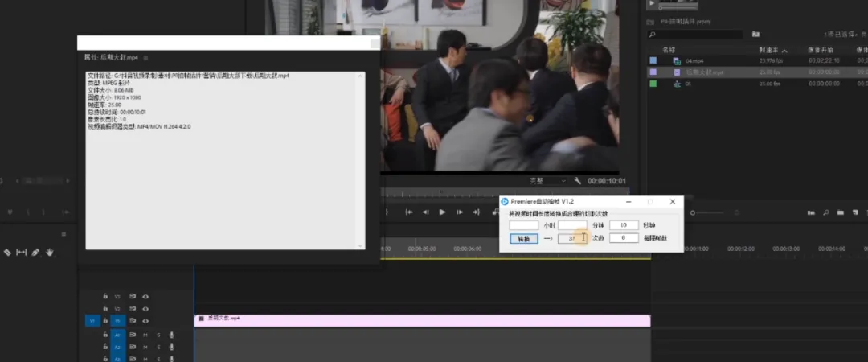Toggle lock on the V2 track

click(x=105, y=309)
